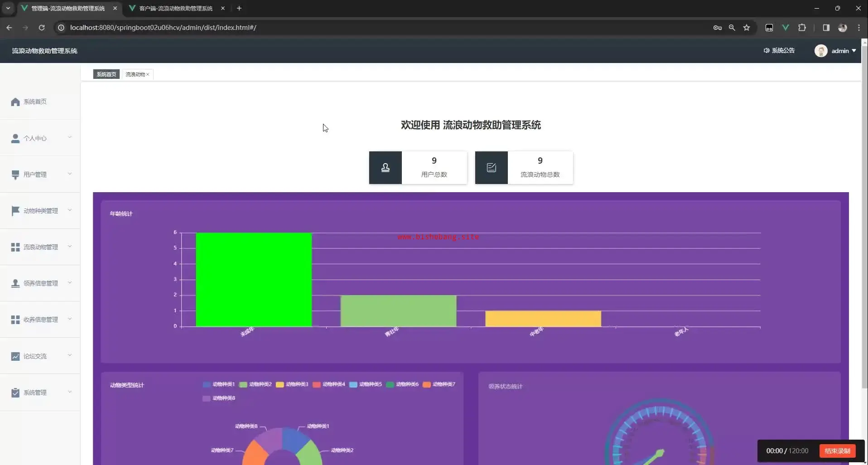This screenshot has width=868, height=465.
Task: Toggle 动物种类4 legend series visibility
Action: [x=329, y=384]
